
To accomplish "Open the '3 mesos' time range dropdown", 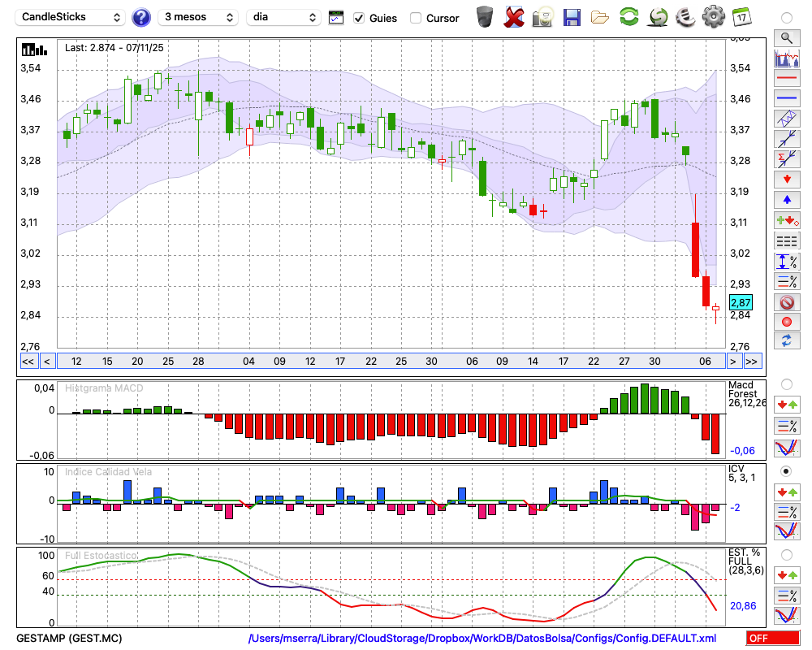I will [x=198, y=17].
